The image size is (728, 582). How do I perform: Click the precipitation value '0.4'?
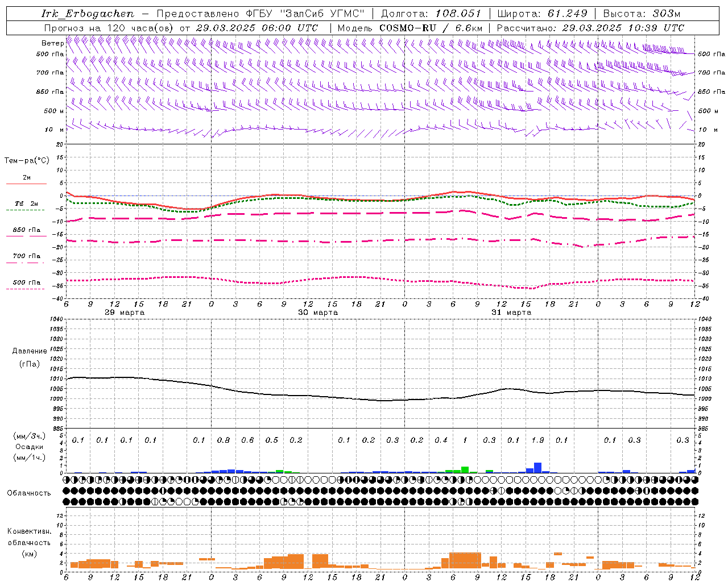click(441, 440)
